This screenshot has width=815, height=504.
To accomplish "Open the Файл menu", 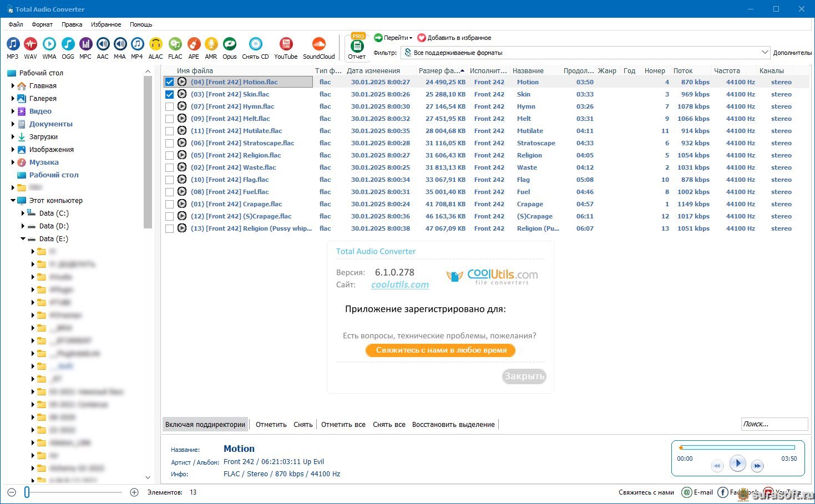I will tap(16, 24).
